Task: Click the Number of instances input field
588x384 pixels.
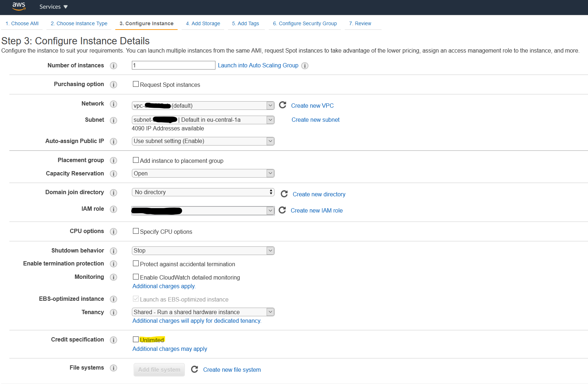Action: tap(173, 65)
